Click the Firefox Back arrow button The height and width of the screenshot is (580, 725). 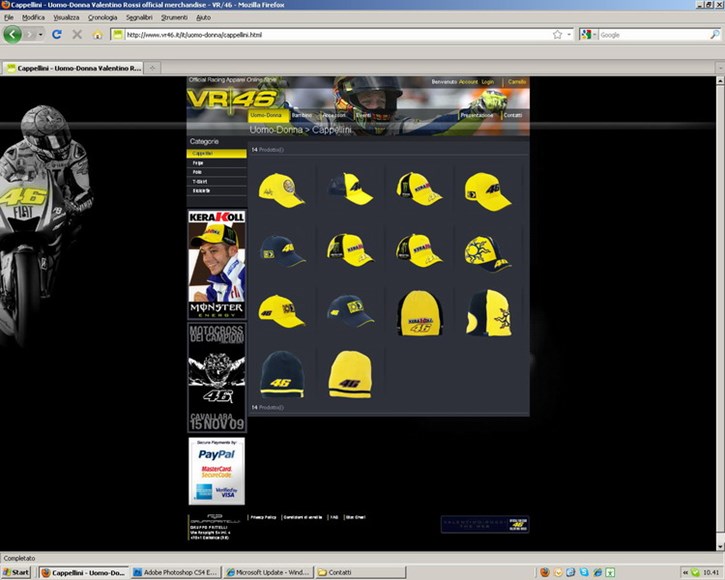(x=12, y=34)
